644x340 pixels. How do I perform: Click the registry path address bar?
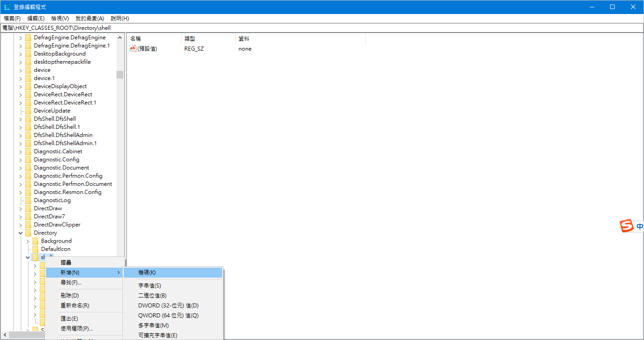click(x=322, y=28)
